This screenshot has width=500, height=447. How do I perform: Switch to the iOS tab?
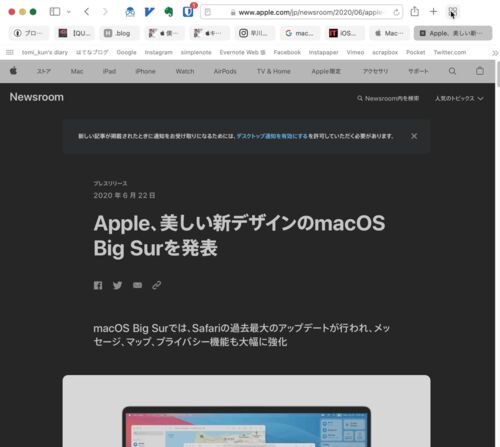(344, 33)
